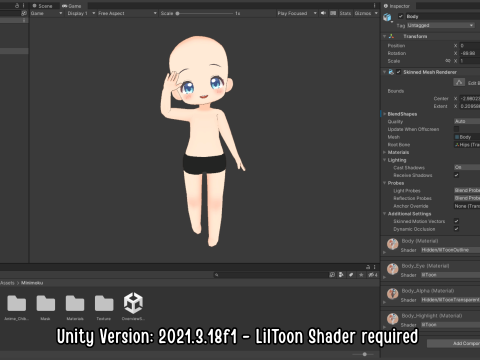
Task: Toggle the Project hidden packages visibility icon
Action: 373,275
